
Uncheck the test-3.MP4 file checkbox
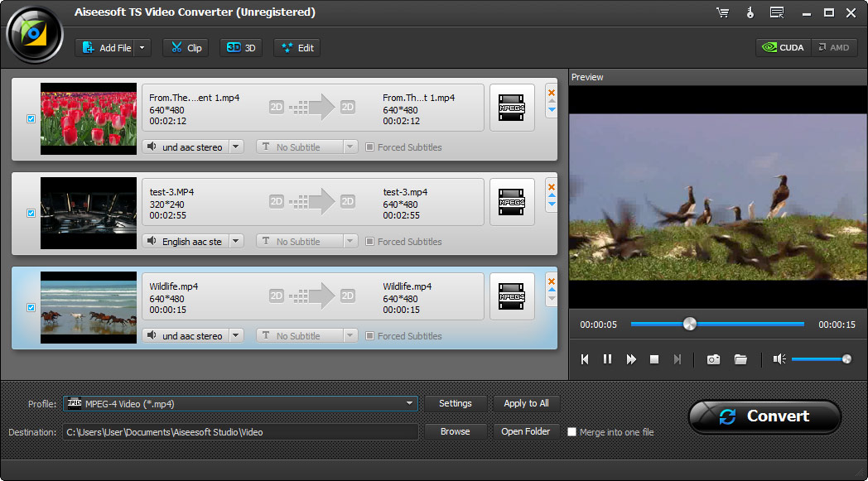pyautogui.click(x=31, y=213)
